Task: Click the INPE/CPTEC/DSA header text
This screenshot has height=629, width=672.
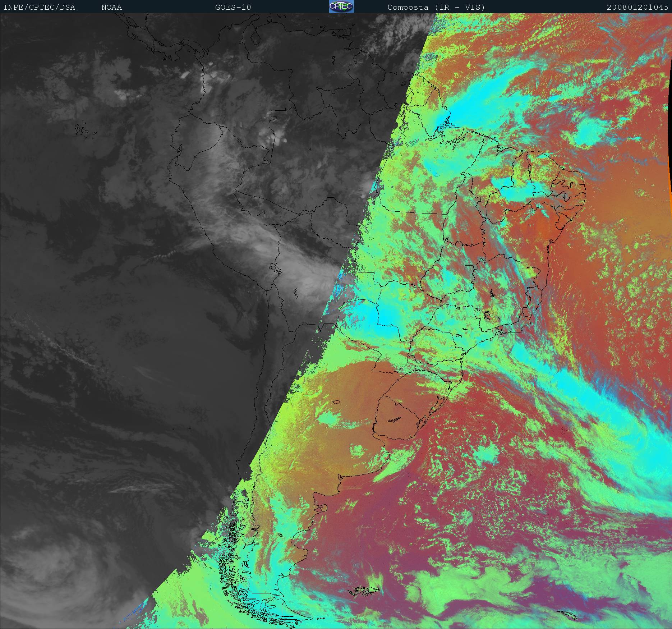Action: [39, 7]
